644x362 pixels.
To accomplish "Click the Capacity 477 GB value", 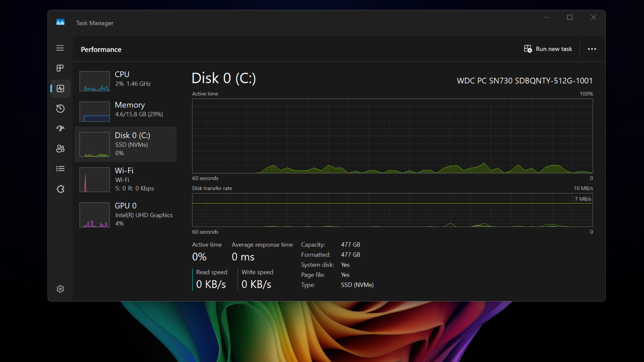I will 351,245.
